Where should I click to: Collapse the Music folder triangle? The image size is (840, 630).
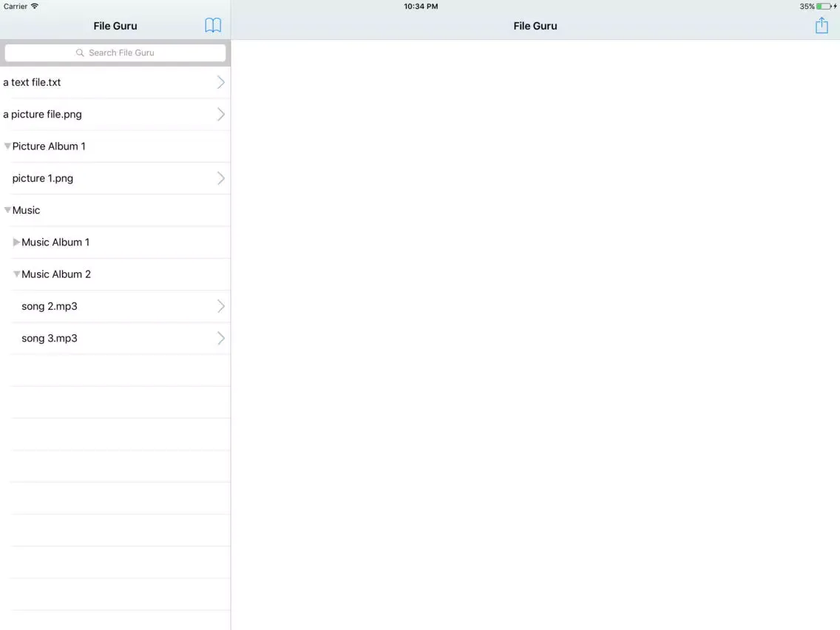7,210
